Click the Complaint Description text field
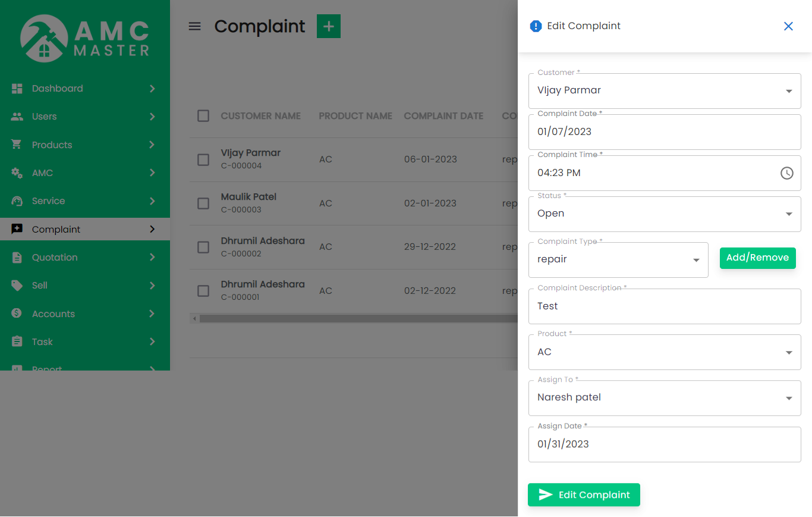This screenshot has width=812, height=517. point(664,306)
